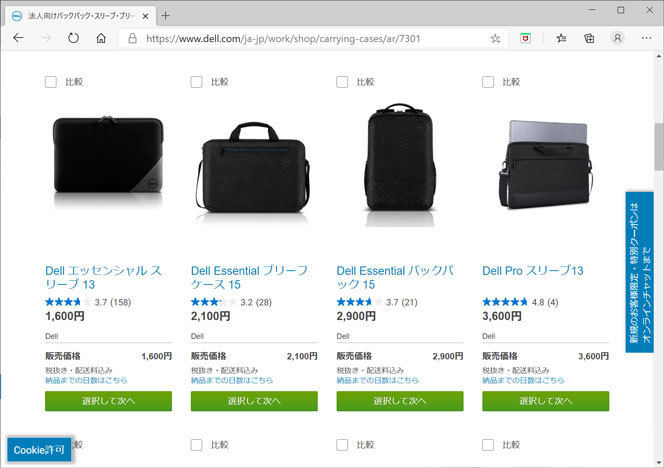The image size is (664, 468).
Task: Open Dell エッセンシャル スリーブ 13 product link
Action: coord(104,277)
